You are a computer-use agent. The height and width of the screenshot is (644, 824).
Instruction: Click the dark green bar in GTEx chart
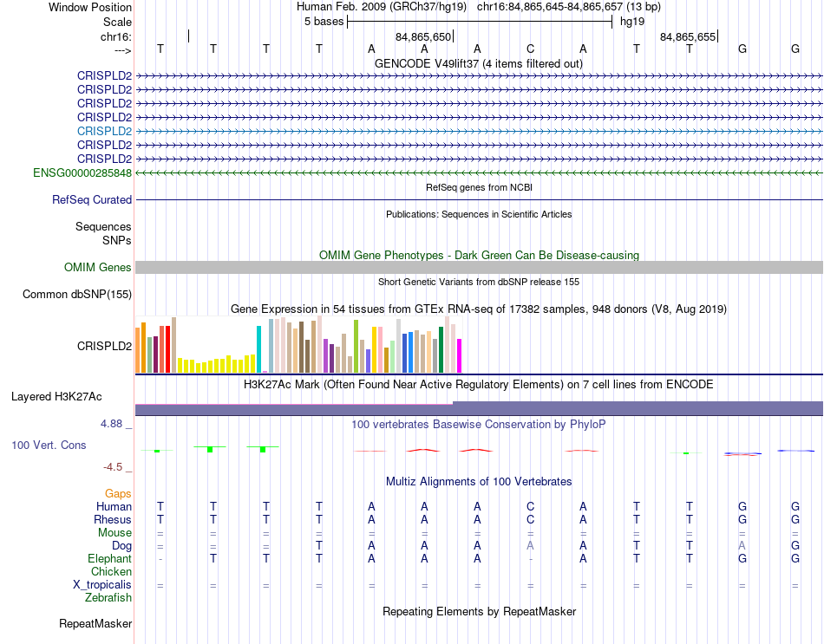[441, 350]
